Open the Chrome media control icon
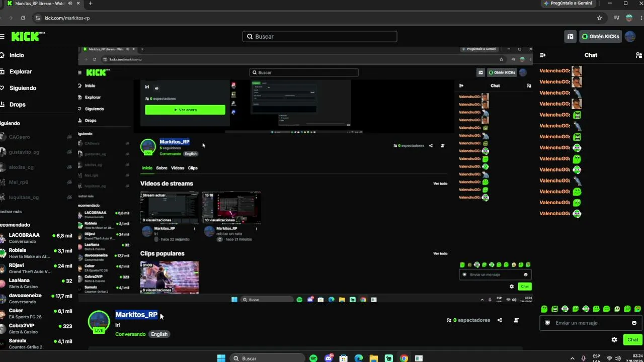Screen dimensions: 644x362 click(x=617, y=18)
